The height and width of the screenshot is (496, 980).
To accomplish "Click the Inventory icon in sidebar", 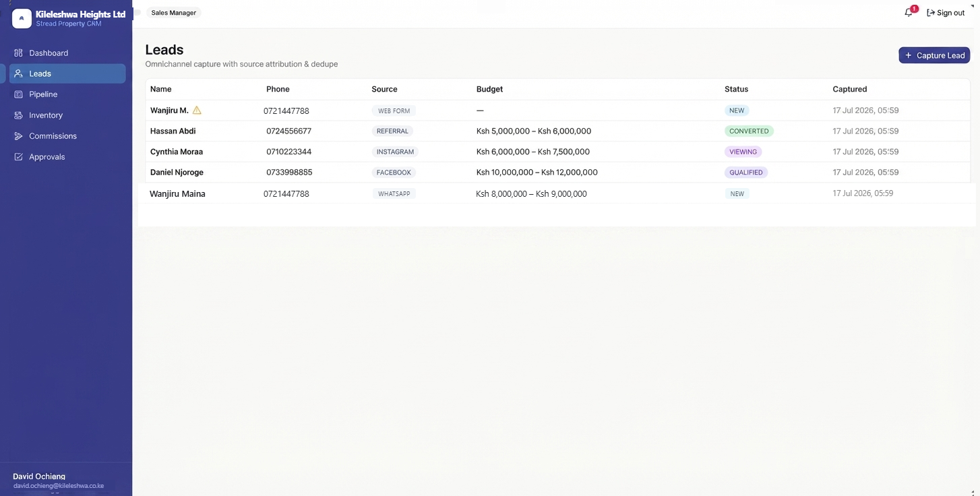I will (x=18, y=115).
